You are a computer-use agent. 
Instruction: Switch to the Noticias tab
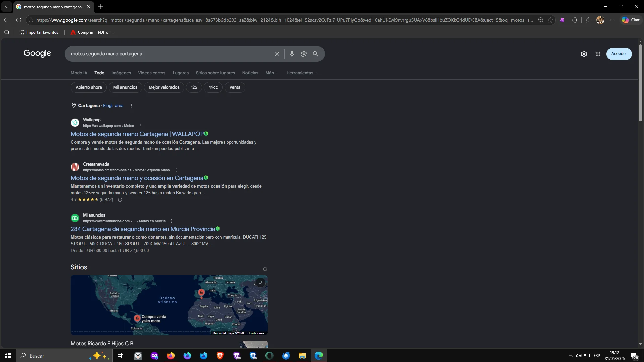[x=250, y=73]
